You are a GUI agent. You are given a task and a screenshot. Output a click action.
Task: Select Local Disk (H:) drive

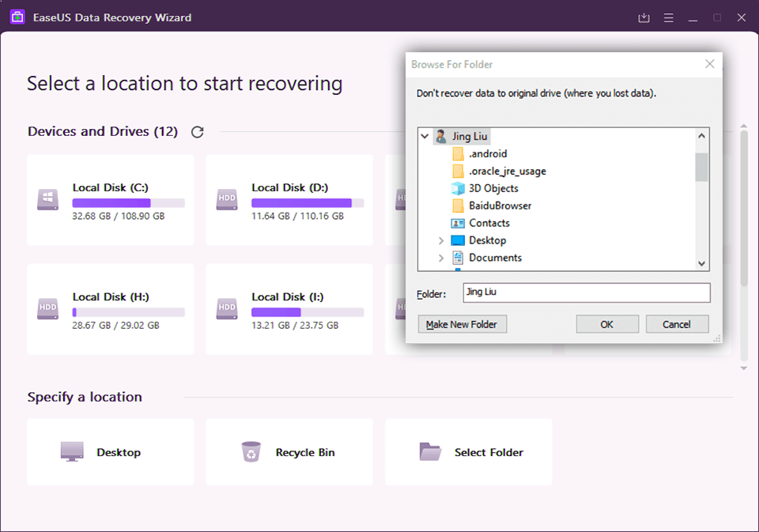pyautogui.click(x=111, y=309)
